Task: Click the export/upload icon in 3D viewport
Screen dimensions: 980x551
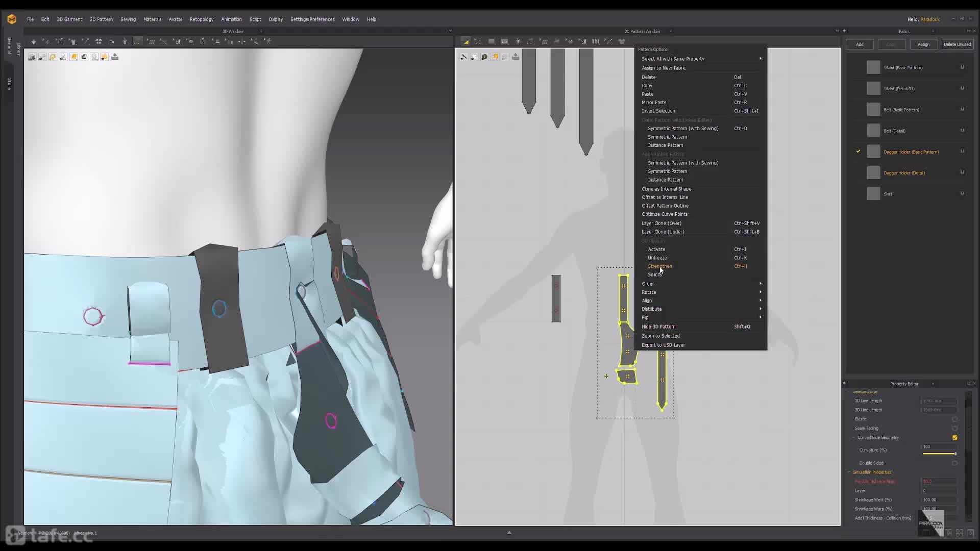Action: point(115,57)
